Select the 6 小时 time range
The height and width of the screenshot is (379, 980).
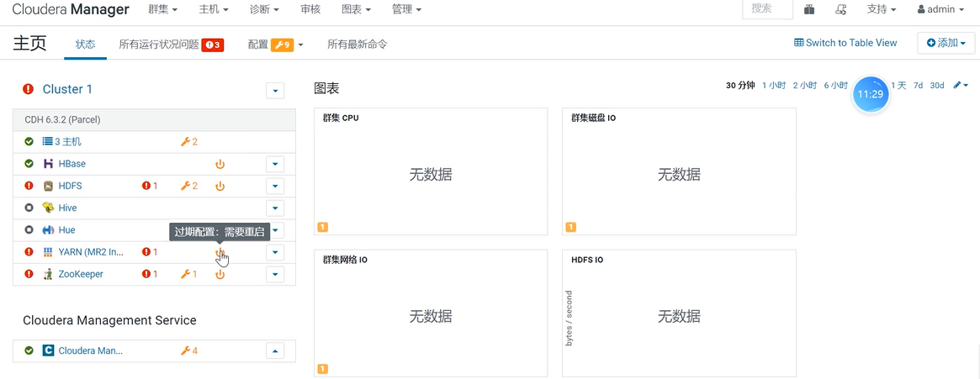pos(835,86)
